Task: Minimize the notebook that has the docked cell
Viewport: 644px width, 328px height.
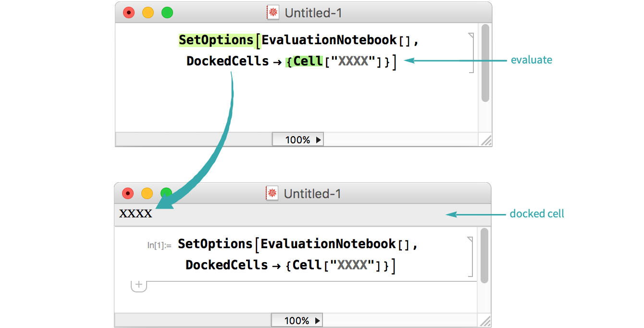Action: point(147,193)
